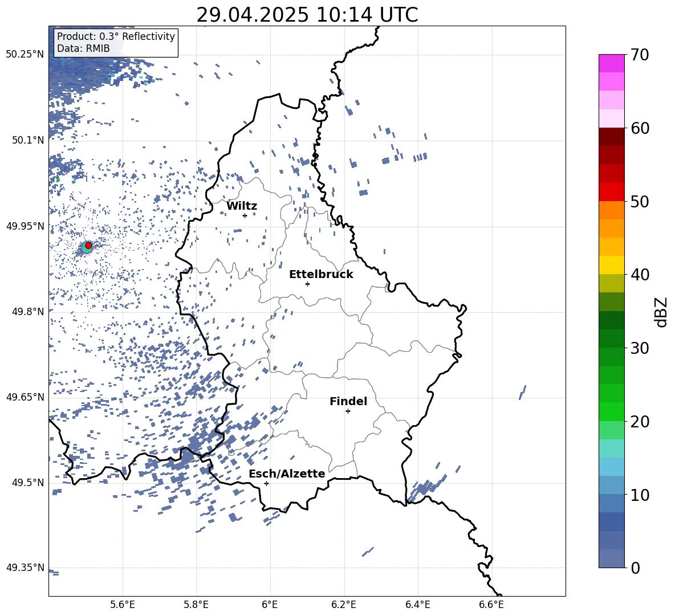Click the yellow colorbar swatch just above 40

click(611, 265)
